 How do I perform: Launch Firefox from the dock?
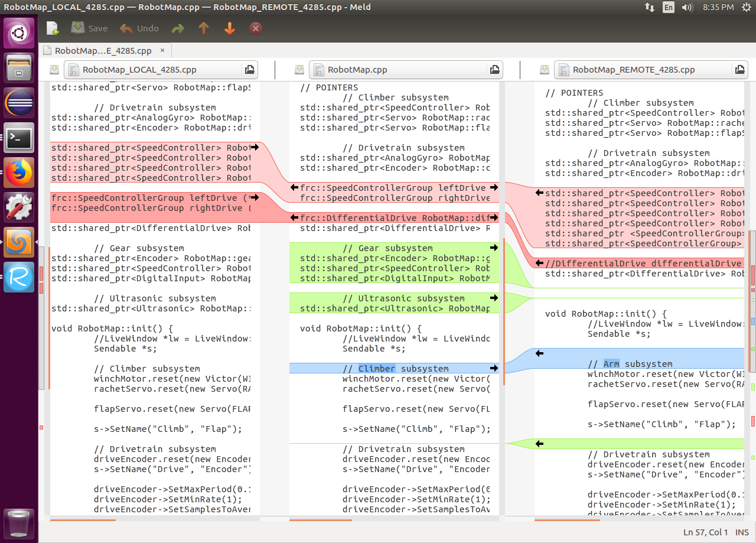coord(19,173)
